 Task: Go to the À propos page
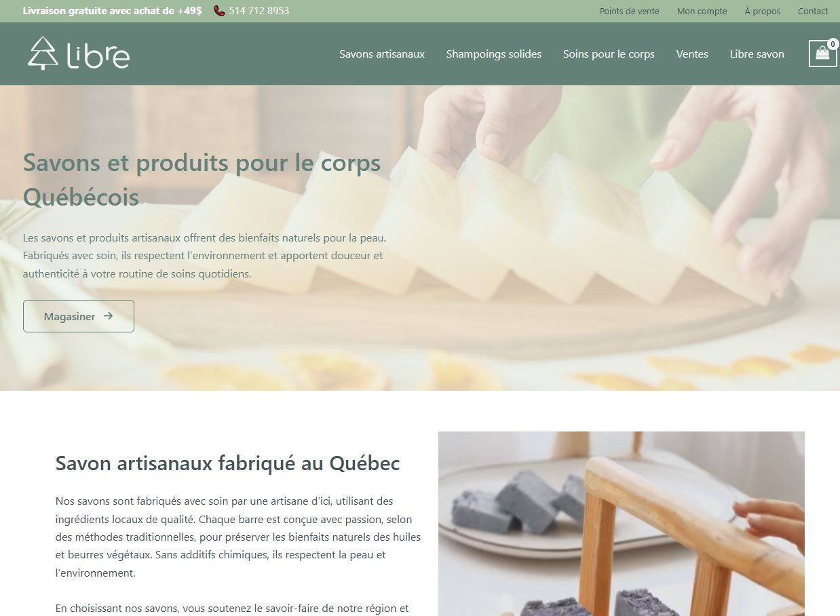(762, 11)
